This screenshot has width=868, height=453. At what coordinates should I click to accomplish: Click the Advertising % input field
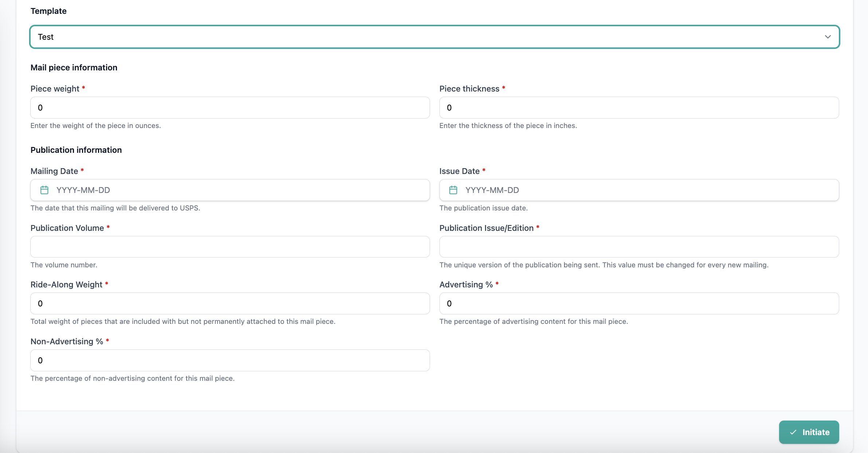(x=639, y=303)
